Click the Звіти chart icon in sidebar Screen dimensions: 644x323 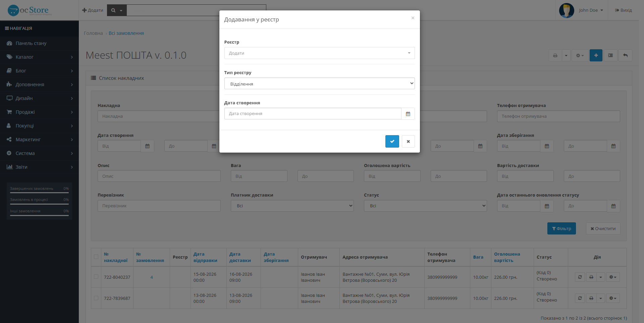click(x=9, y=167)
